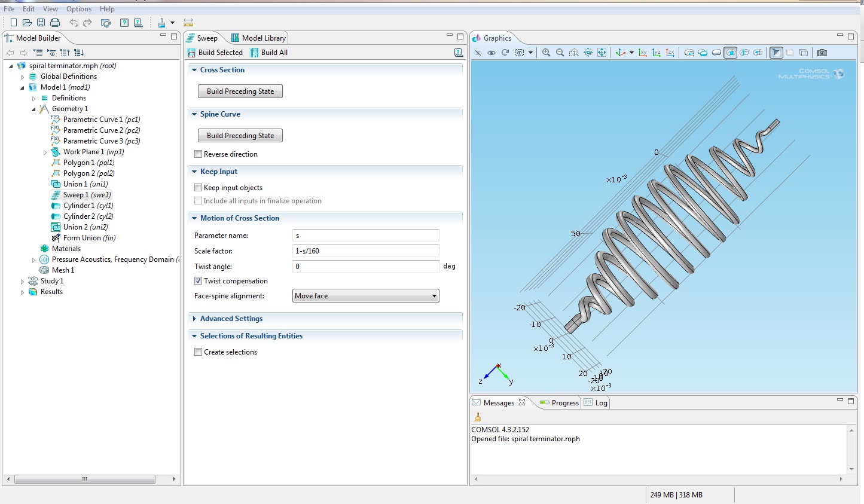
Task: Click the Save model icon
Action: coord(41,23)
